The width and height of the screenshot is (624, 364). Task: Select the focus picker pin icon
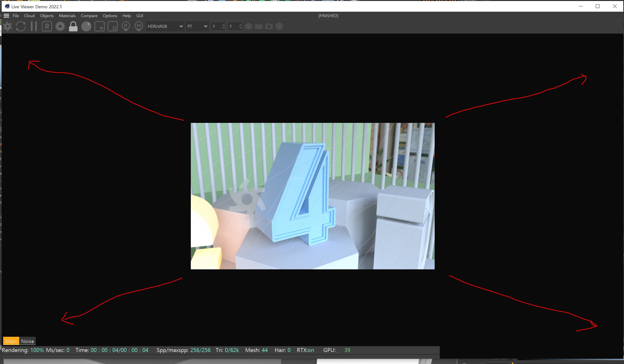coord(126,26)
